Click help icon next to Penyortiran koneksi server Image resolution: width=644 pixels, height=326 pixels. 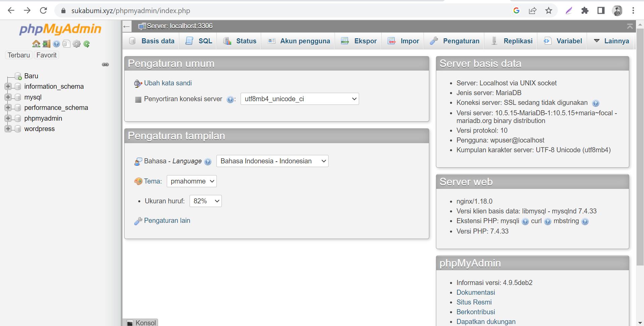(230, 99)
